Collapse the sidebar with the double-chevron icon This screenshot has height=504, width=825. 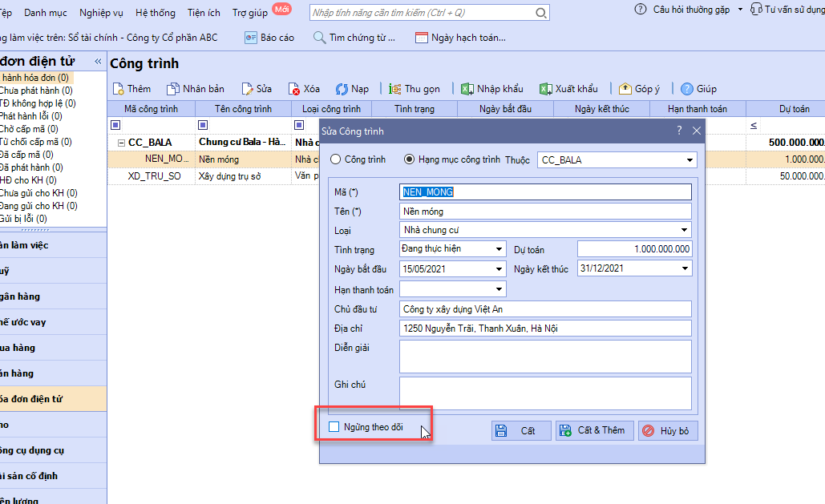coord(98,62)
